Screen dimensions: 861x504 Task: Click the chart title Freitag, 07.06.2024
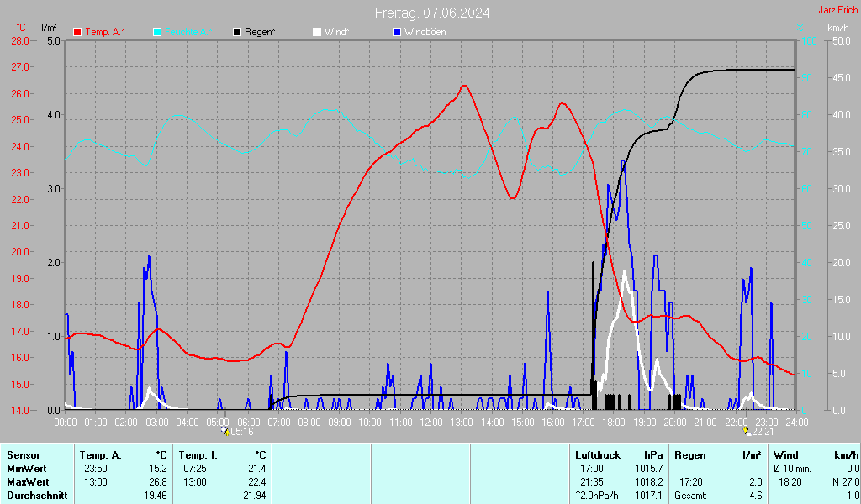tap(432, 13)
